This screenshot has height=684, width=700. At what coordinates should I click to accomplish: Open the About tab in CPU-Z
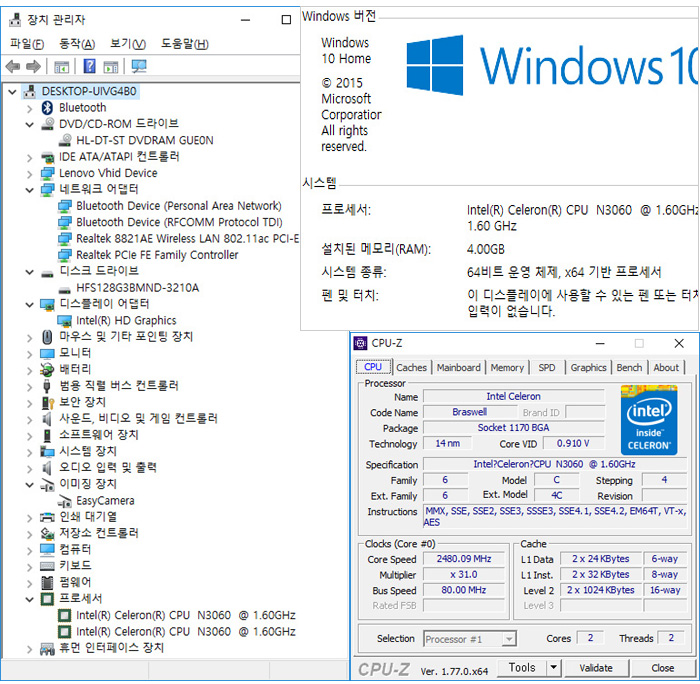pos(666,367)
